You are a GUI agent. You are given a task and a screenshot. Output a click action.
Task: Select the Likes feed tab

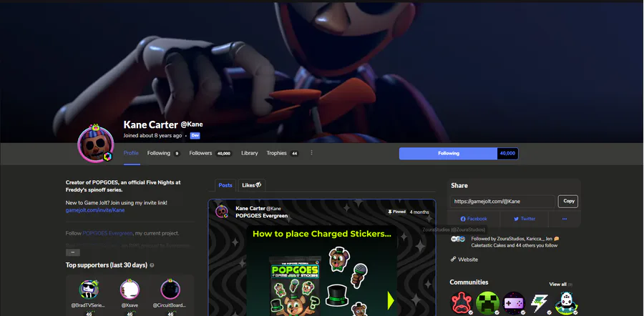click(x=251, y=185)
